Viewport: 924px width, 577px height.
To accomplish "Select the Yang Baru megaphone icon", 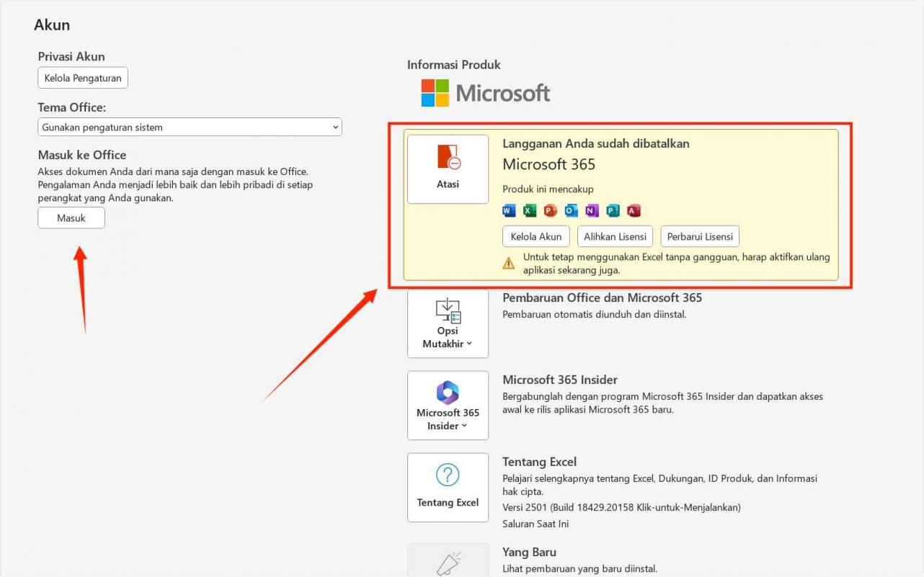I will click(x=448, y=562).
